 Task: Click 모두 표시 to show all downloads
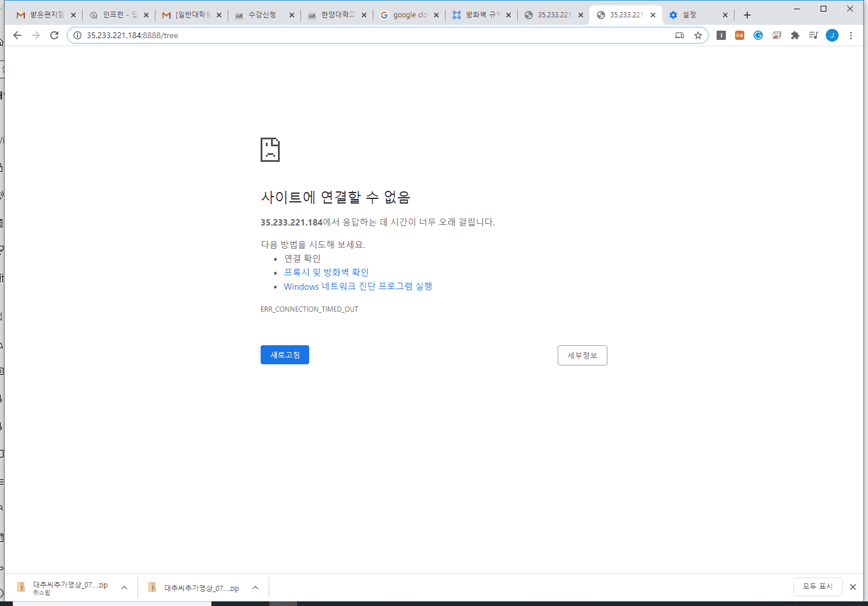818,587
